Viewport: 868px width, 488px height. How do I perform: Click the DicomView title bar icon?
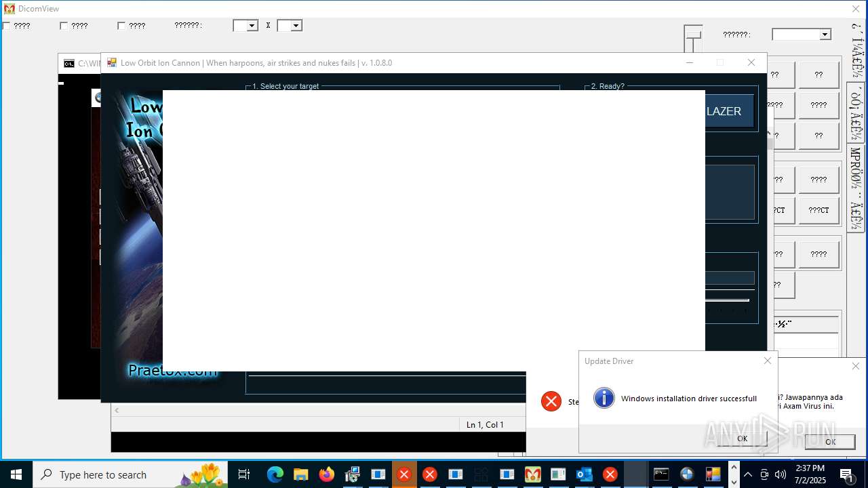[9, 9]
